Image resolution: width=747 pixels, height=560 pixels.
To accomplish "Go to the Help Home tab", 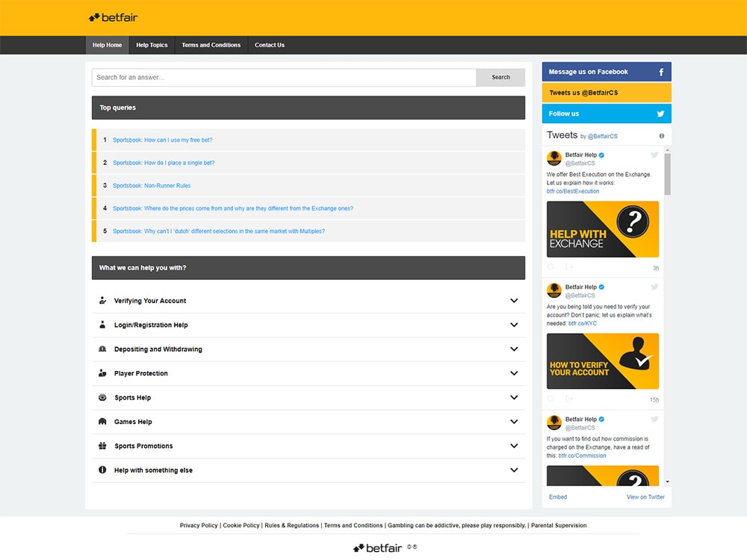I will [107, 46].
